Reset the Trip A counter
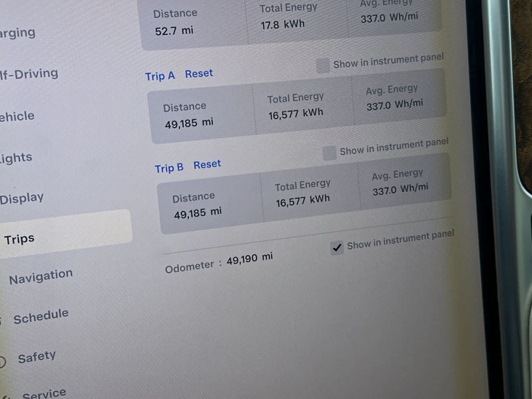Viewport: 532px width, 399px height. (199, 73)
